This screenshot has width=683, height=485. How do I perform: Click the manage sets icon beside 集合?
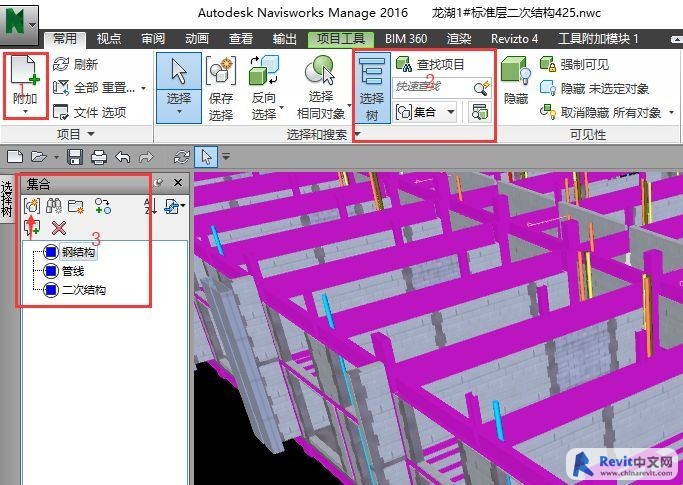tap(480, 112)
